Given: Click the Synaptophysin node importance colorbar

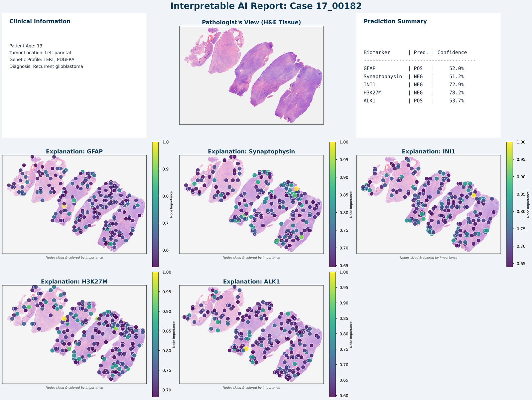Looking at the screenshot, I should 332,204.
